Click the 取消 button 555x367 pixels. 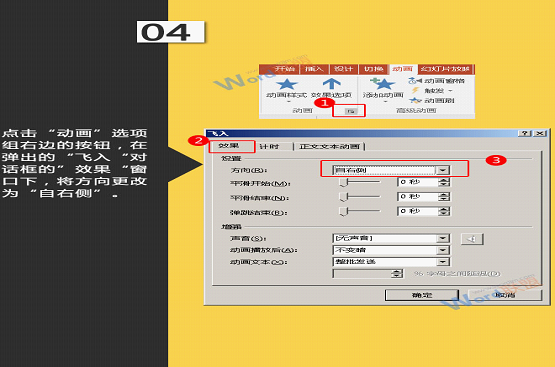[505, 295]
